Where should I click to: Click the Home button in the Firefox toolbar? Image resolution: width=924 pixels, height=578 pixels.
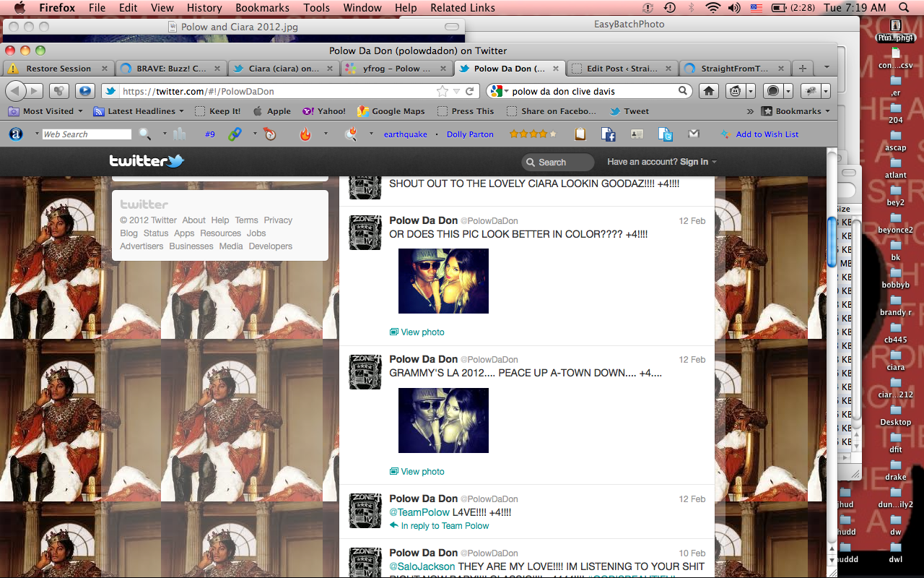(709, 91)
